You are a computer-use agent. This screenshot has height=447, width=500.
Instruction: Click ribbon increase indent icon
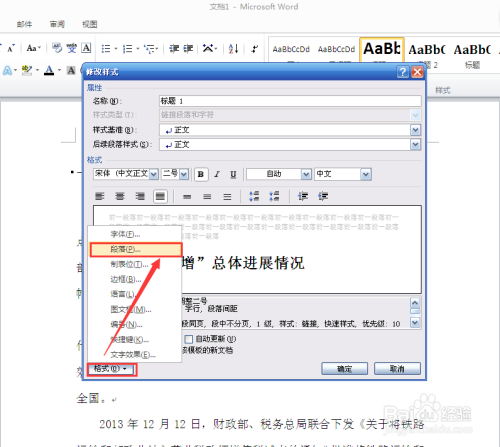(x=188, y=49)
